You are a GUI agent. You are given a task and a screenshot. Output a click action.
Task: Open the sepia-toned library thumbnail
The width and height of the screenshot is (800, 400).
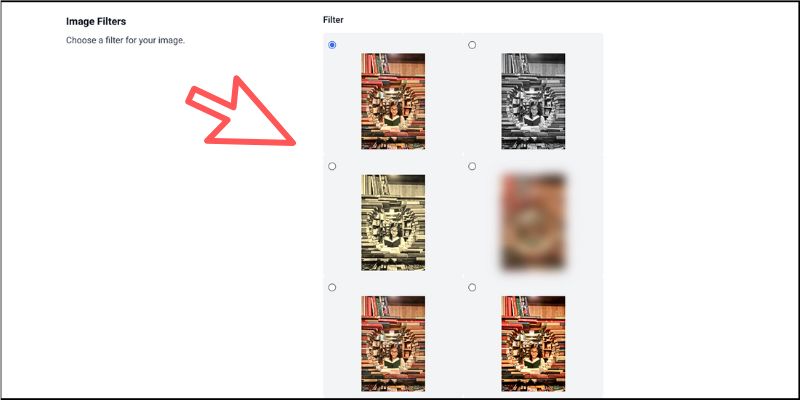[x=393, y=222]
